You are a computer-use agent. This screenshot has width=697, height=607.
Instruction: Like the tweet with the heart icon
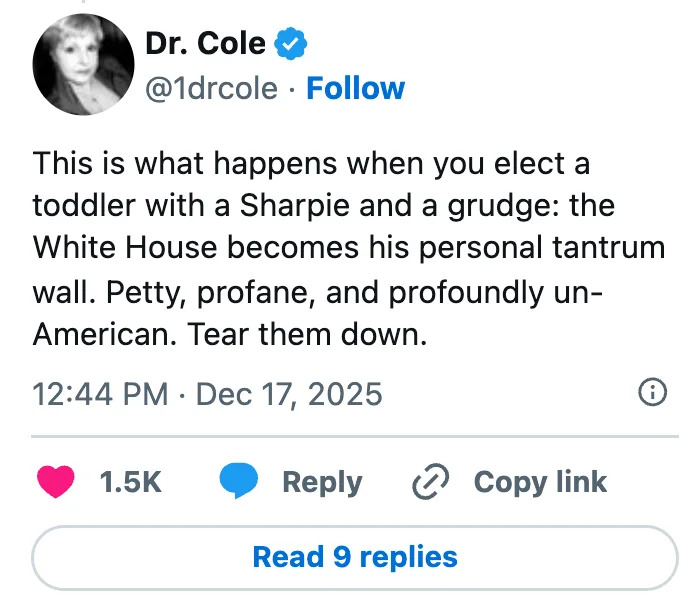56,482
